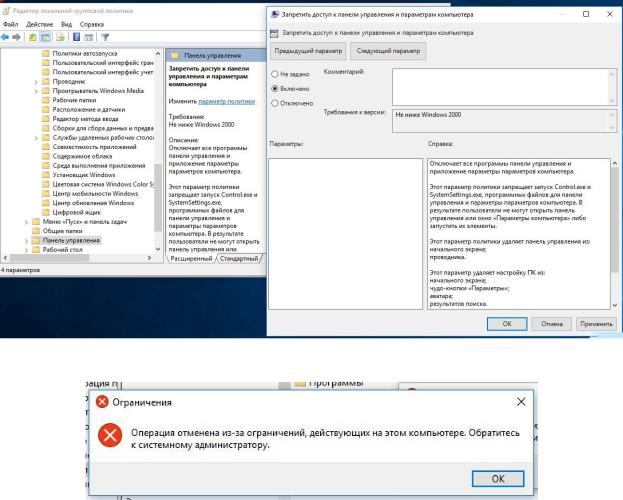Image resolution: width=623 pixels, height=500 pixels.
Task: Click the folder icon beside Проводник
Action: pos(46,81)
